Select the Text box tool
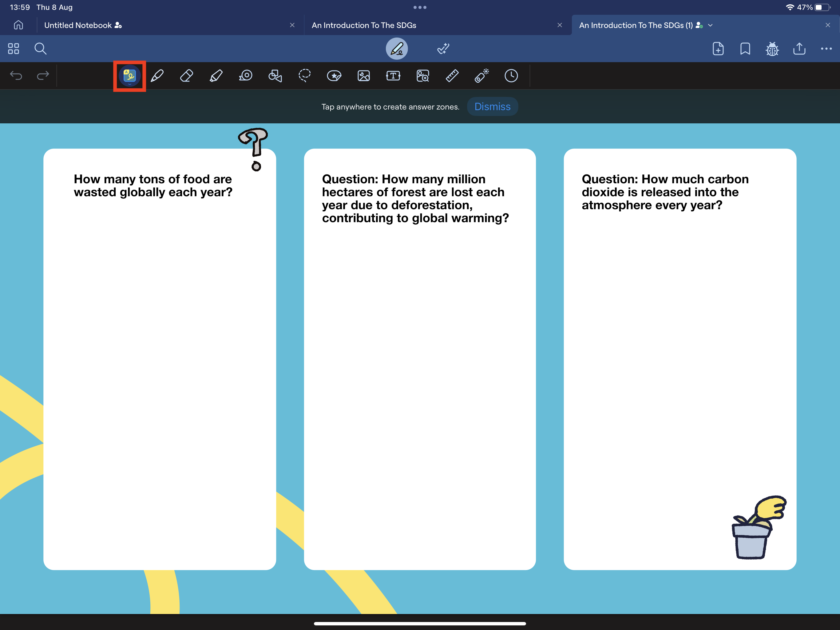Screen dimensions: 840x630 click(393, 76)
